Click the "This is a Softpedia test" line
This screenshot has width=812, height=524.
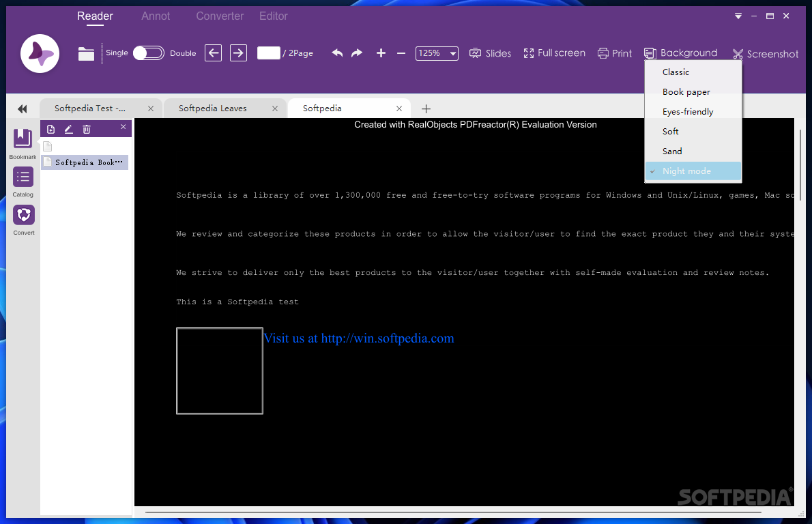237,302
